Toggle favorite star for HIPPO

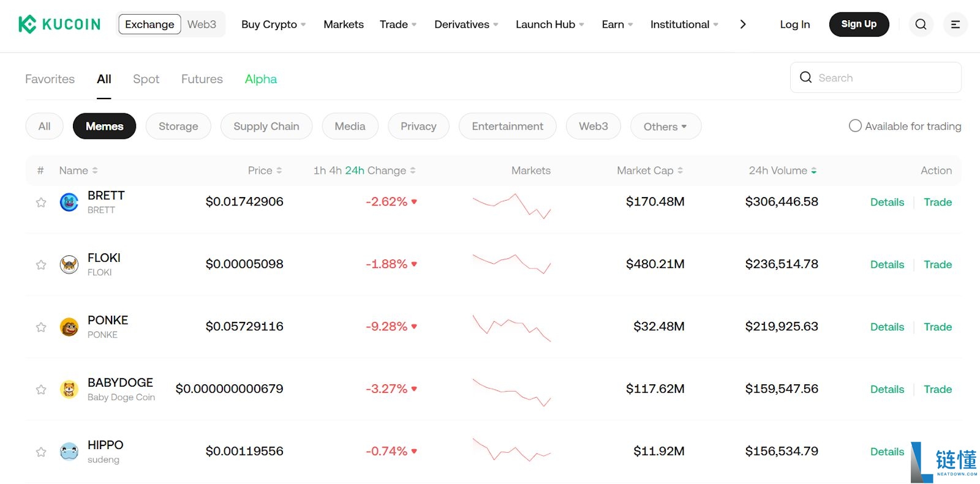point(41,452)
